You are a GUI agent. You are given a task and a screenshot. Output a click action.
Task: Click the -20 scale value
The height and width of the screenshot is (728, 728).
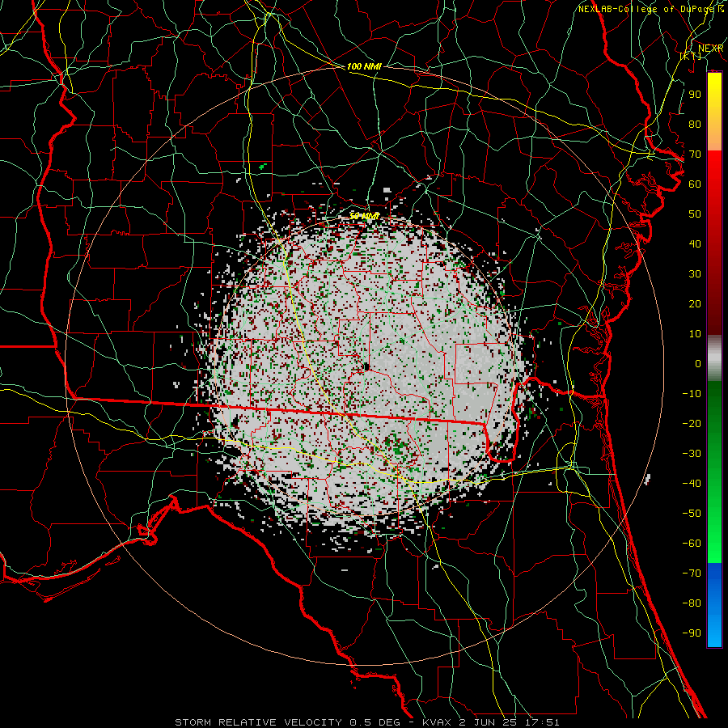click(692, 423)
